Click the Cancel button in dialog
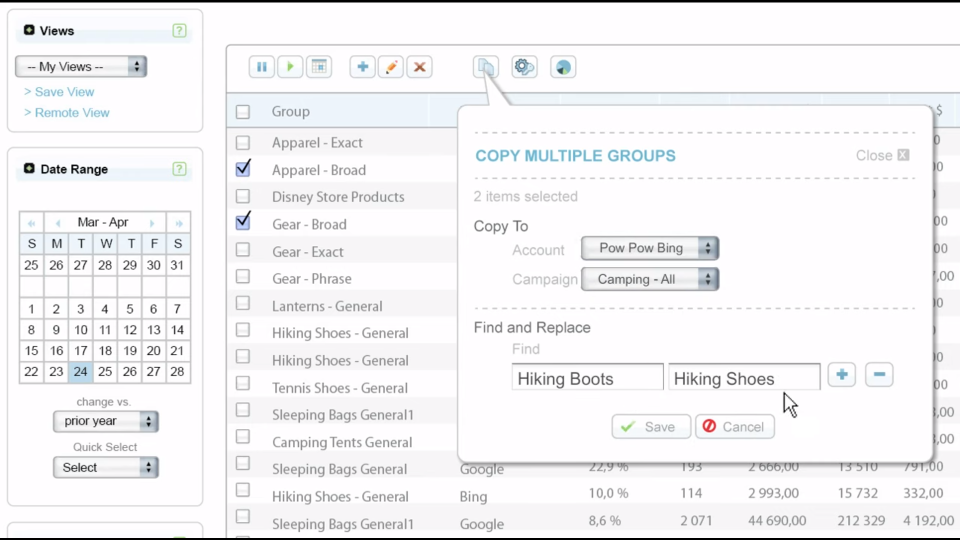Image resolution: width=960 pixels, height=540 pixels. coord(735,427)
